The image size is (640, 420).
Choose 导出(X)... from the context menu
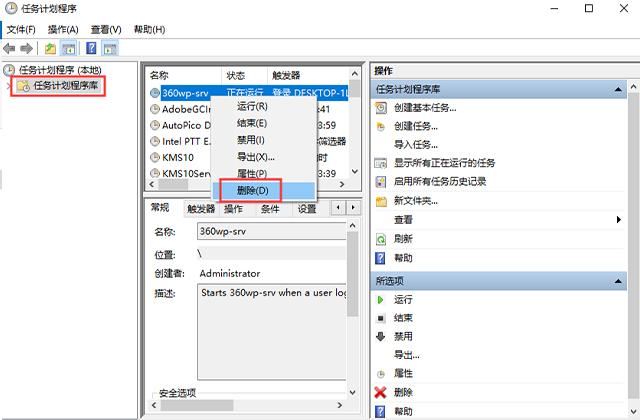pyautogui.click(x=264, y=157)
